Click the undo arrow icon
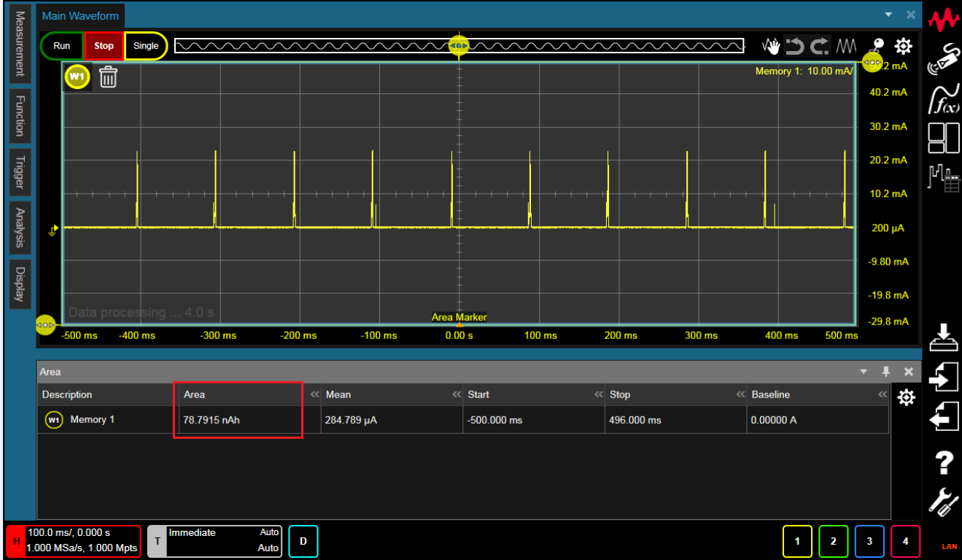Image resolution: width=962 pixels, height=560 pixels. point(795,47)
